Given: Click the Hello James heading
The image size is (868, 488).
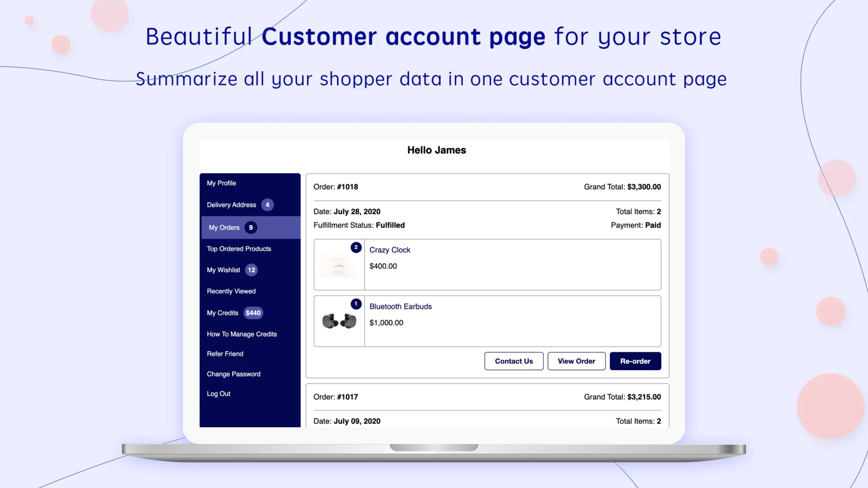Looking at the screenshot, I should coord(437,150).
